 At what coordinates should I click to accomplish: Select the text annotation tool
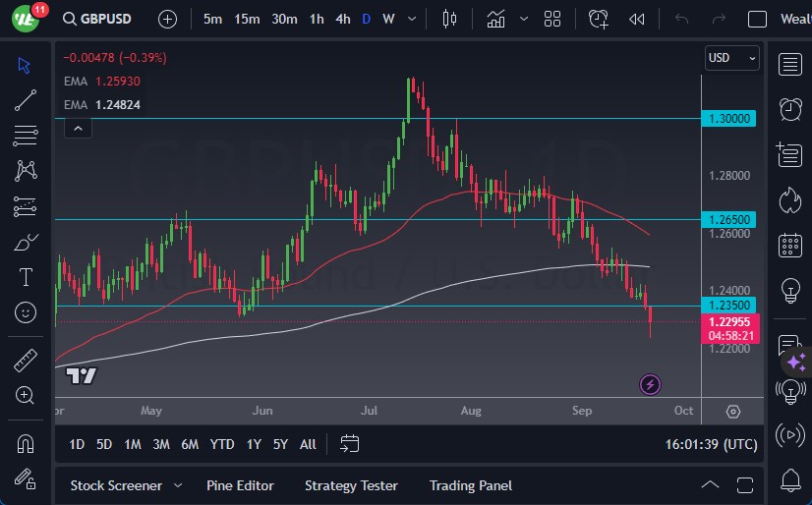(26, 277)
